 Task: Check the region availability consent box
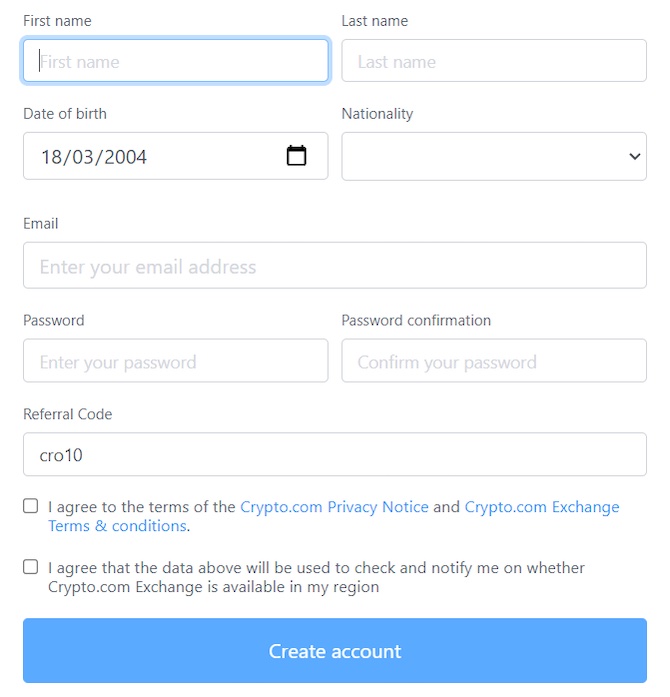(x=30, y=567)
